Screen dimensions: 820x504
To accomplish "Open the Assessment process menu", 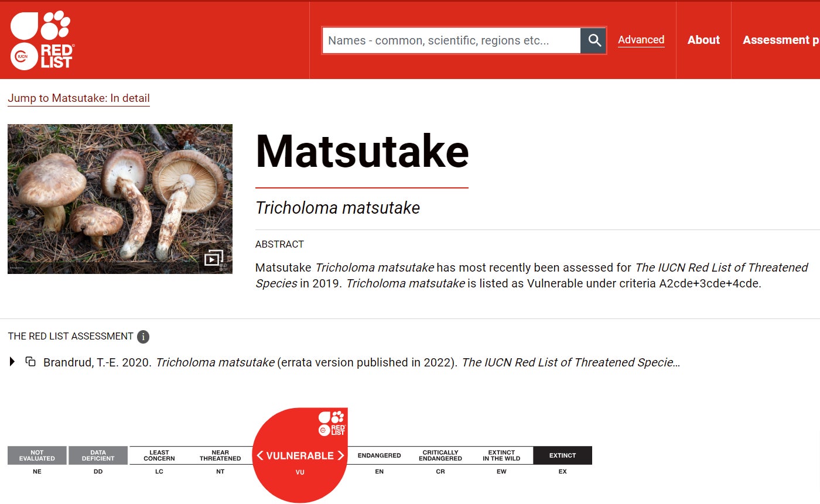I will tap(780, 40).
